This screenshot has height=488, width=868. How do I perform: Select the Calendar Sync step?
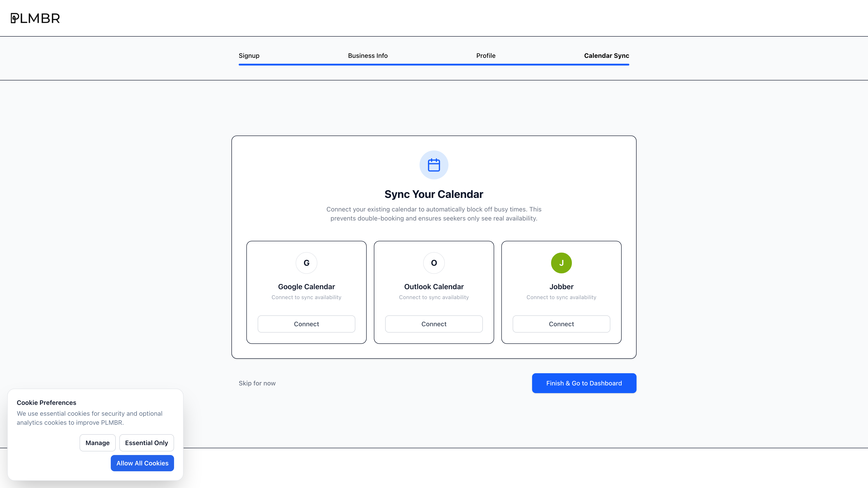[606, 56]
